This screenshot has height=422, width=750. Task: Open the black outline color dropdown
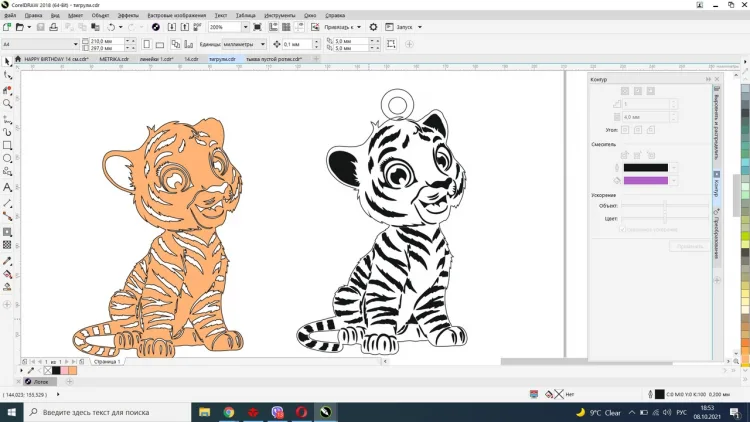[673, 168]
